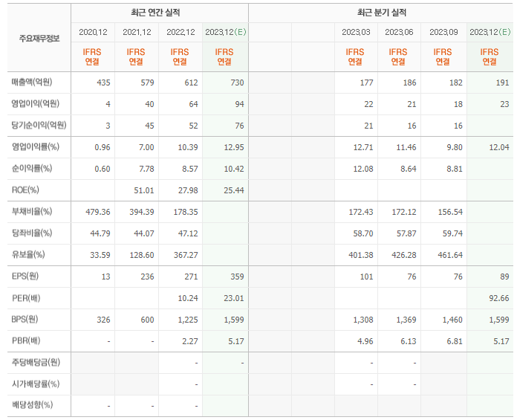Click the 최근 분기 실적 header
This screenshot has width=517, height=420.
click(382, 13)
